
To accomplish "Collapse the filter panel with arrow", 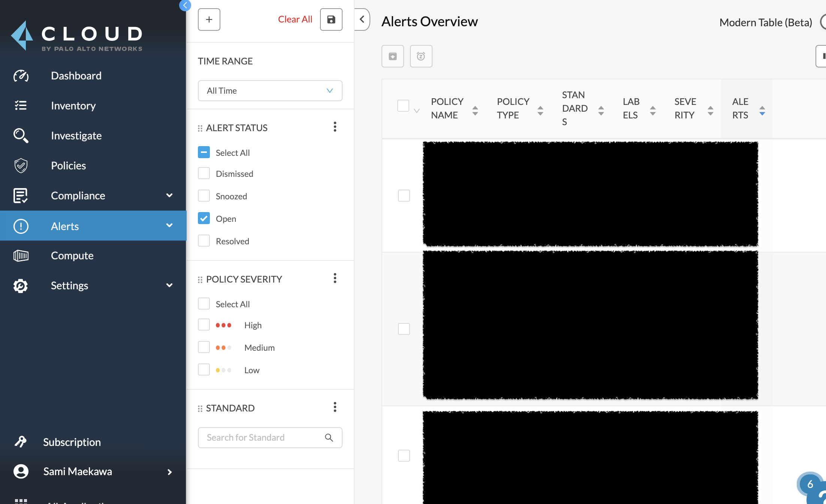I will [362, 19].
